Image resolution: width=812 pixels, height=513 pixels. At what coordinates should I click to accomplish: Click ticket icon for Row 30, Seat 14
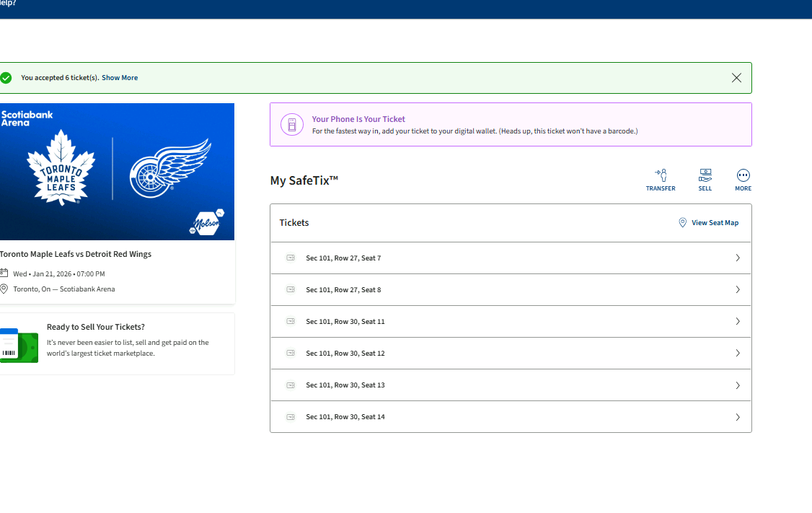291,416
